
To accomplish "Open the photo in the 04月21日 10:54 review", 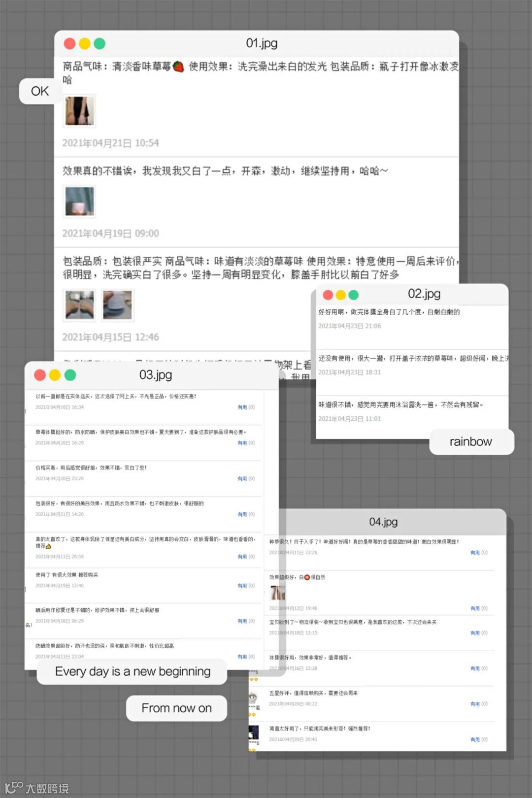I will pyautogui.click(x=80, y=110).
